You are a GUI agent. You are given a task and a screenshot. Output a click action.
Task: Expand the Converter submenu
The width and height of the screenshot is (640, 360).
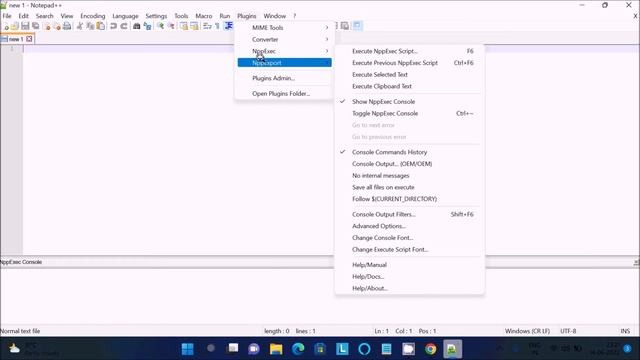point(284,40)
